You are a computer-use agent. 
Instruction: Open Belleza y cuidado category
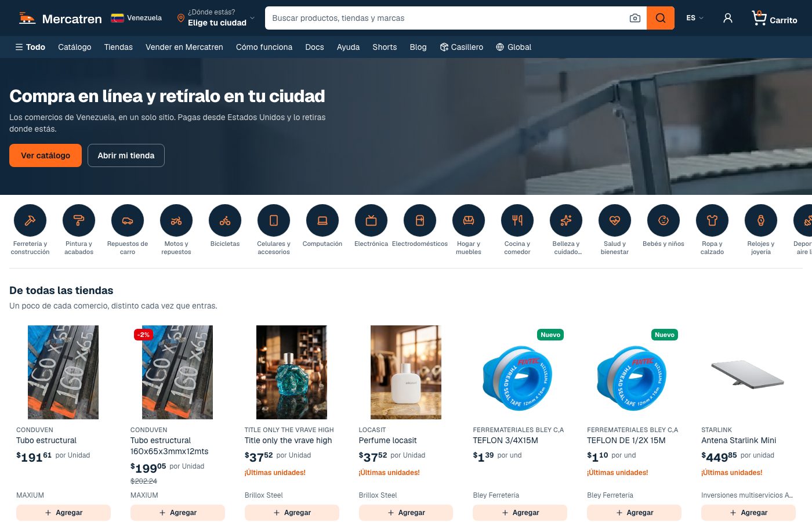click(x=566, y=230)
